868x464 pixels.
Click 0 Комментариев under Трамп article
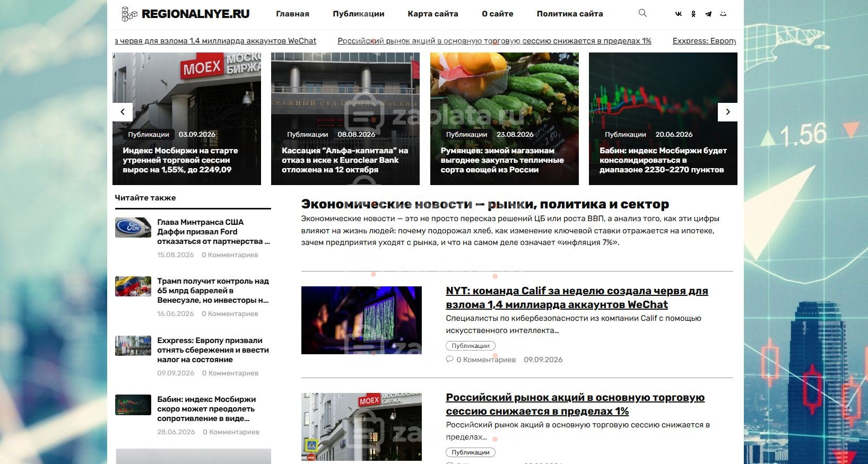pos(230,314)
